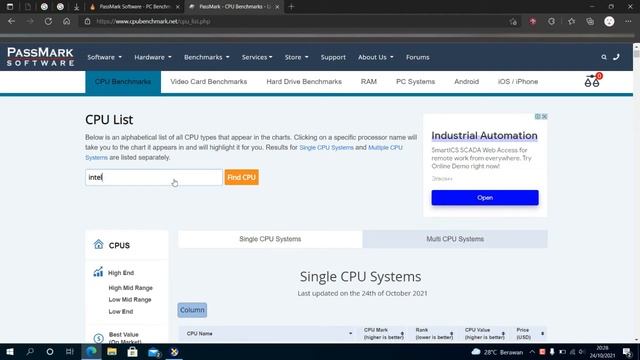Screen dimensions: 640x360
Task: Click the phone contact icon in navbar
Action: [x=616, y=57]
